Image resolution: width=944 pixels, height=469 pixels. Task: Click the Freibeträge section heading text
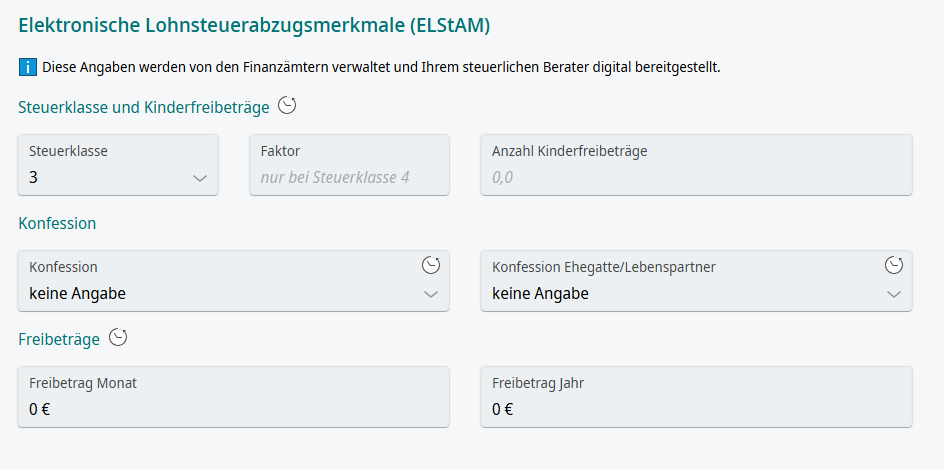pos(59,339)
